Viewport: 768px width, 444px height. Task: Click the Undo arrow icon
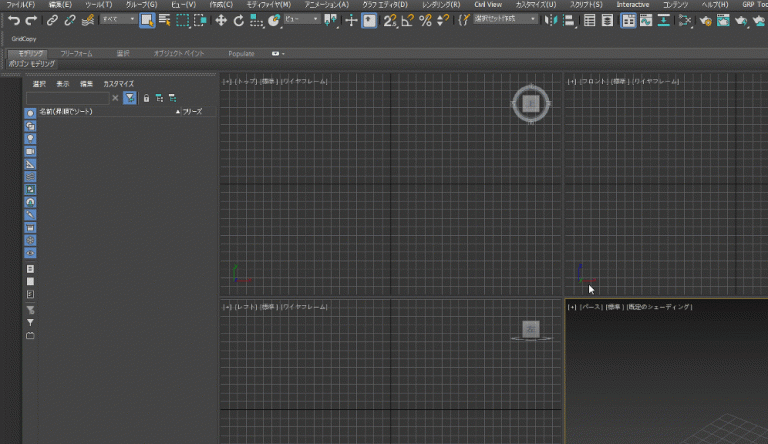tap(13, 20)
